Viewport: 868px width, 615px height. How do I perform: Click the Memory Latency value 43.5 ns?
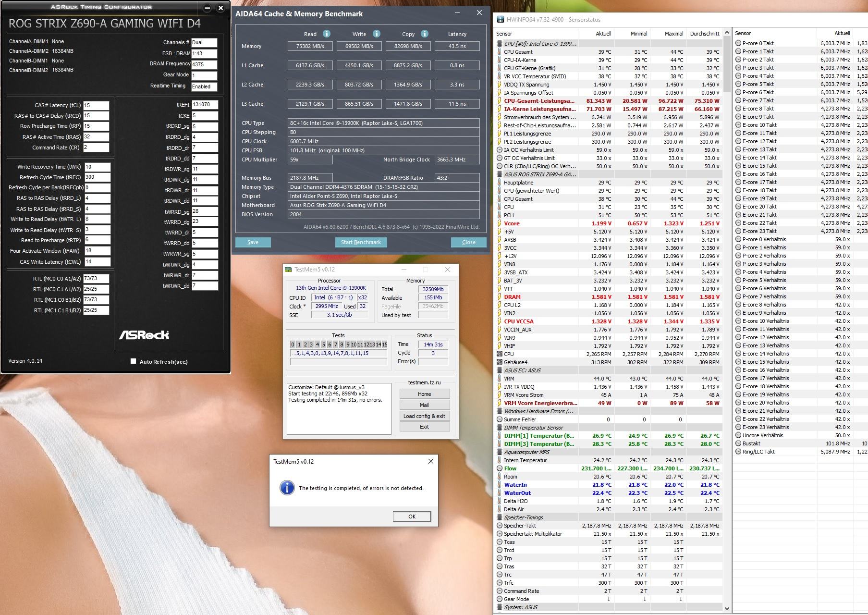coord(457,46)
